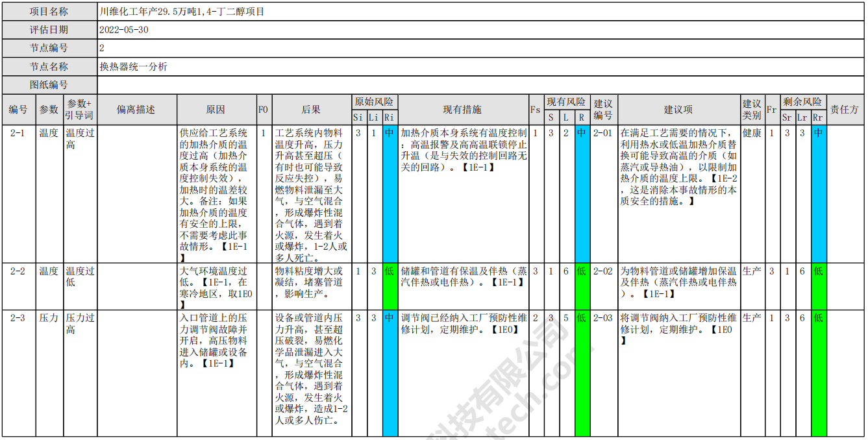Click the 健康 recommendation category cell
This screenshot has height=440, width=868.
[x=752, y=194]
